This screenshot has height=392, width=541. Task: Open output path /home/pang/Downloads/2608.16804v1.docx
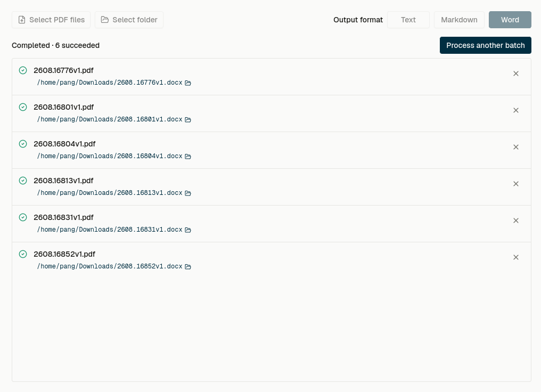click(x=110, y=156)
